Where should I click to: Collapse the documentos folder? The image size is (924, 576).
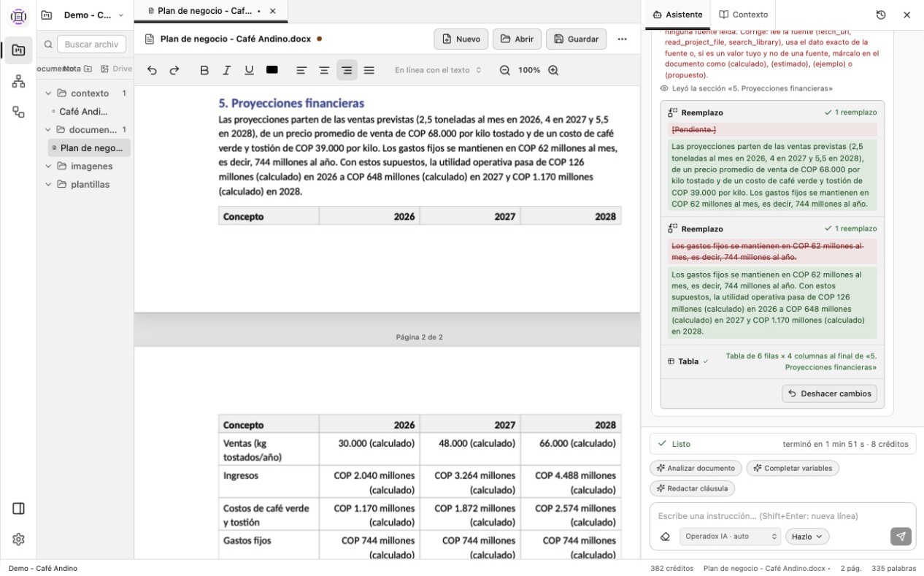[48, 130]
